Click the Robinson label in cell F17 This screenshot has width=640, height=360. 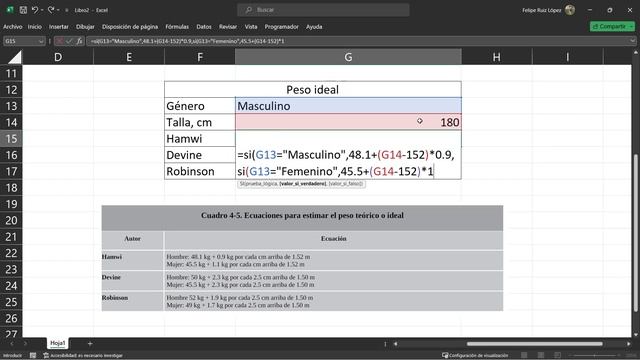[x=200, y=171]
